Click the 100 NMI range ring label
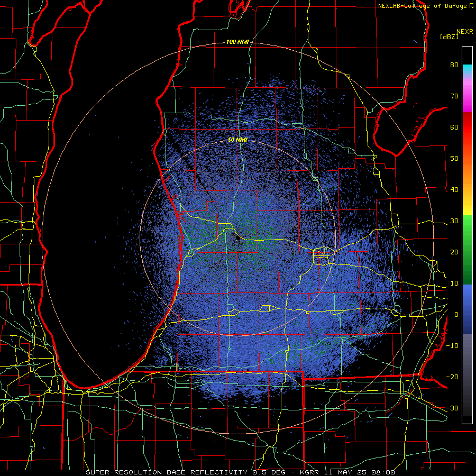 (x=237, y=42)
